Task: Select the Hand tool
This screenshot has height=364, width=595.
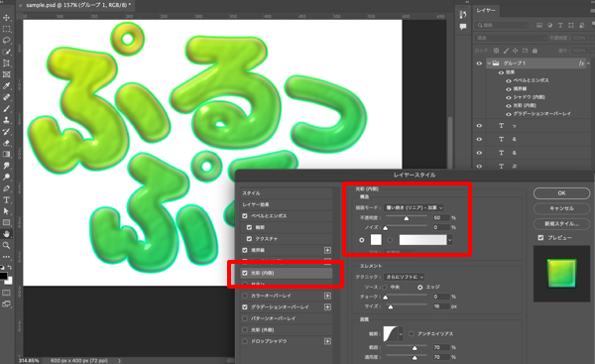Action: [x=7, y=234]
